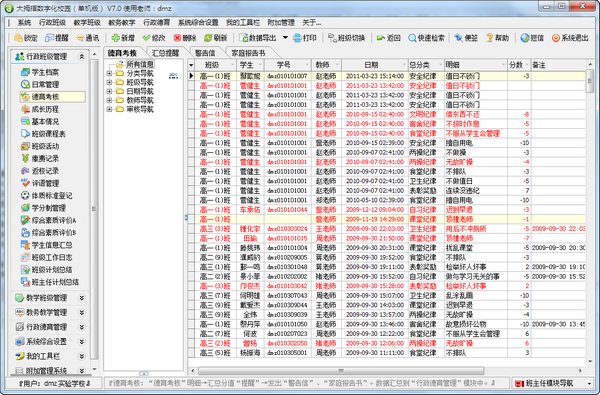Open 评语管理 sidebar item
The width and height of the screenshot is (600, 395).
tap(40, 183)
